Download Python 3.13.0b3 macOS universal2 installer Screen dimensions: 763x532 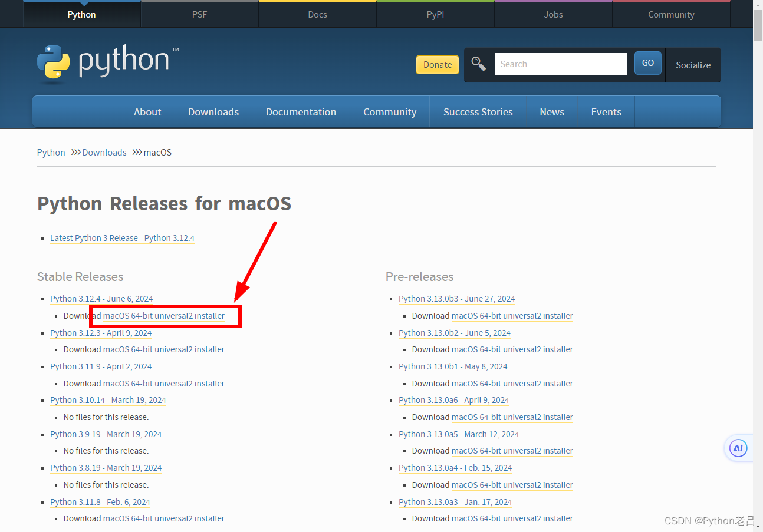point(512,316)
